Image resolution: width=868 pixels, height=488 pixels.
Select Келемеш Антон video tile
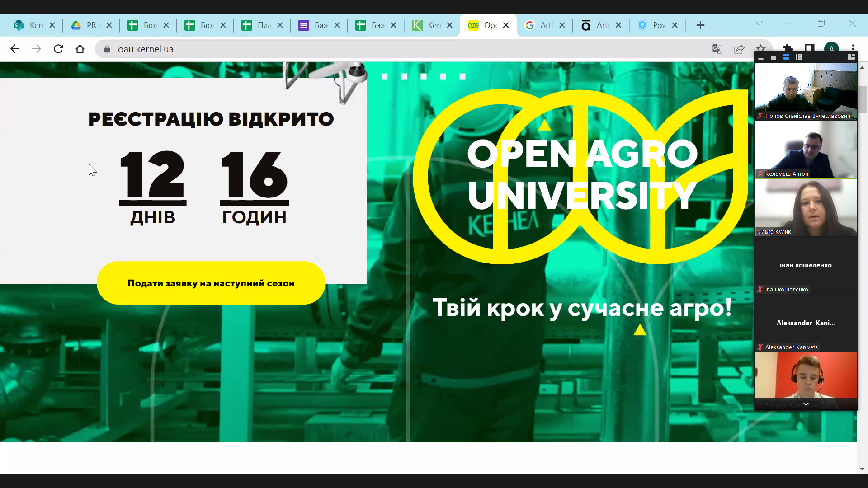point(806,150)
